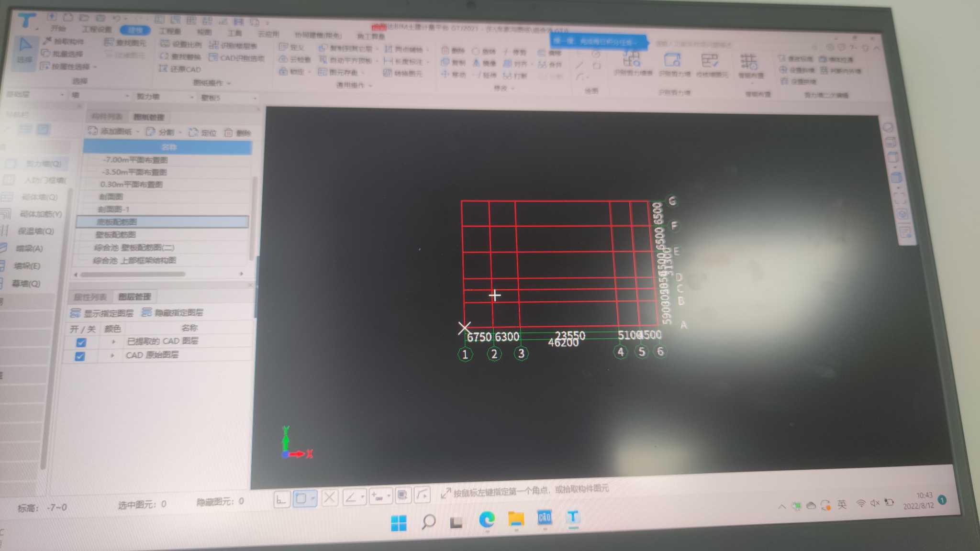The height and width of the screenshot is (551, 980).
Task: Select 剪力墙(Q) in navigation tree
Action: click(36, 164)
